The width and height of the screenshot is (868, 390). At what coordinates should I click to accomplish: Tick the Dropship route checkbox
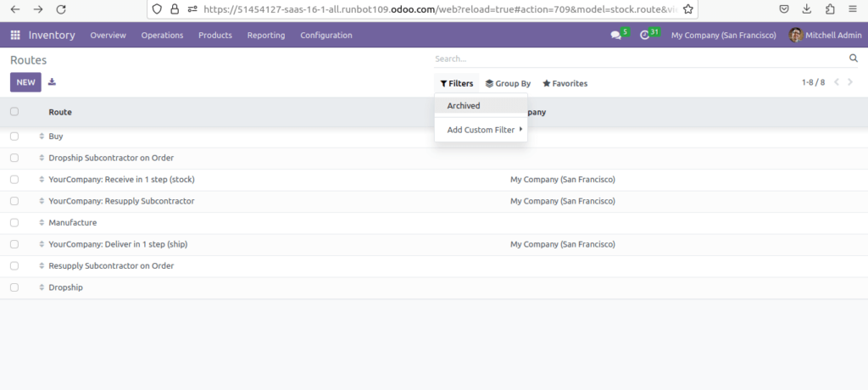point(14,287)
